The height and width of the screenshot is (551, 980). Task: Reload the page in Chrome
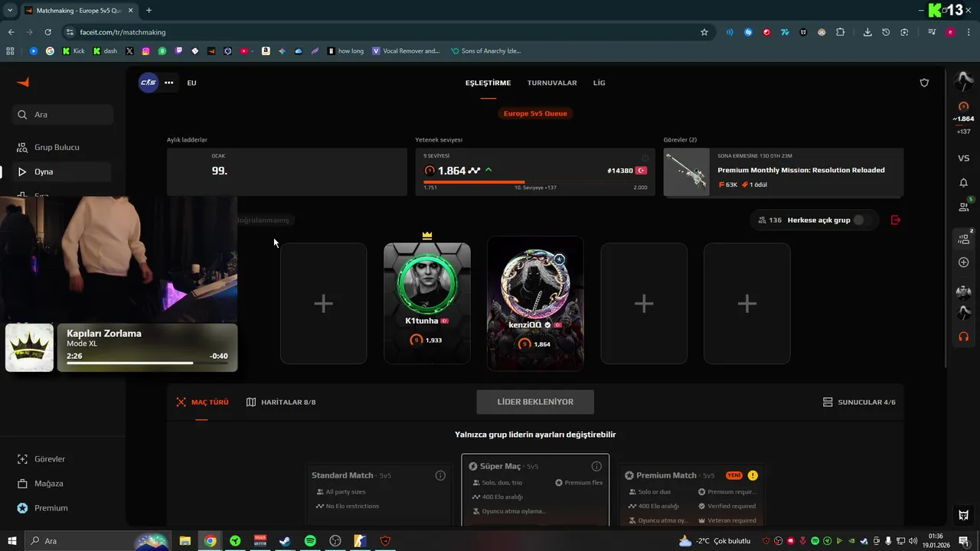click(47, 32)
